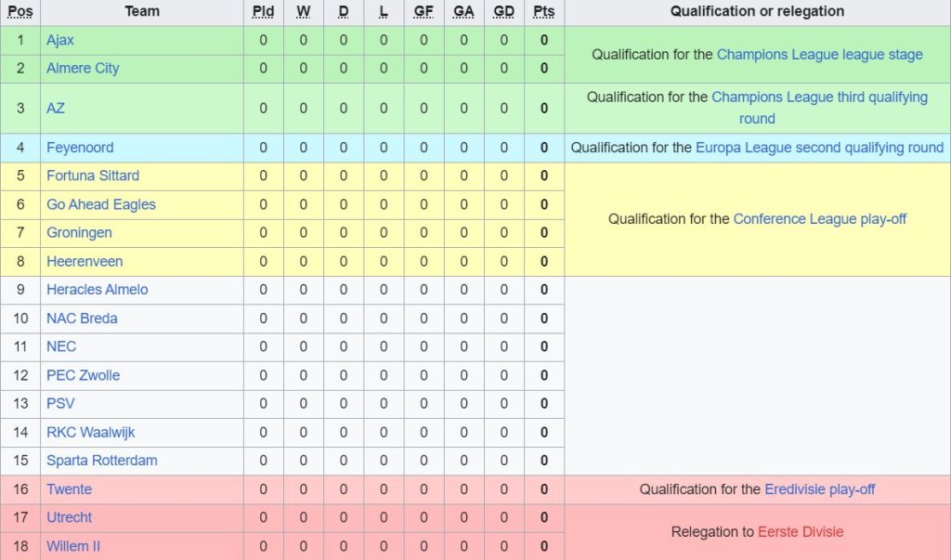Open Europa League second qualifying round link
This screenshot has width=951, height=560.
[819, 147]
